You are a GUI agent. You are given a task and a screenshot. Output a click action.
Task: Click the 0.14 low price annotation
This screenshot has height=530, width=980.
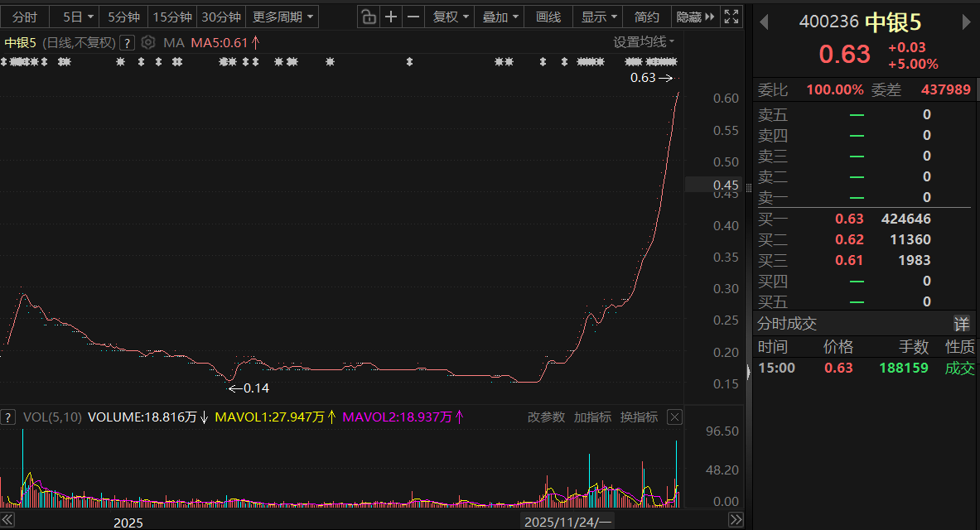249,388
